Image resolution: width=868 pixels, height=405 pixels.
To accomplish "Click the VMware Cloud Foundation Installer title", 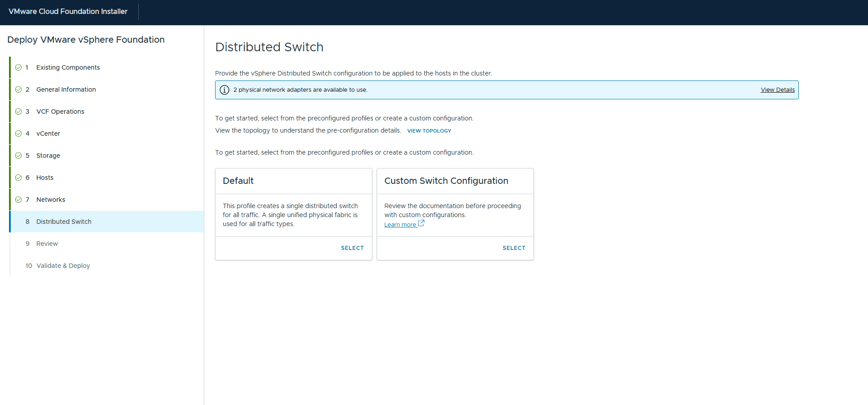I will click(68, 12).
